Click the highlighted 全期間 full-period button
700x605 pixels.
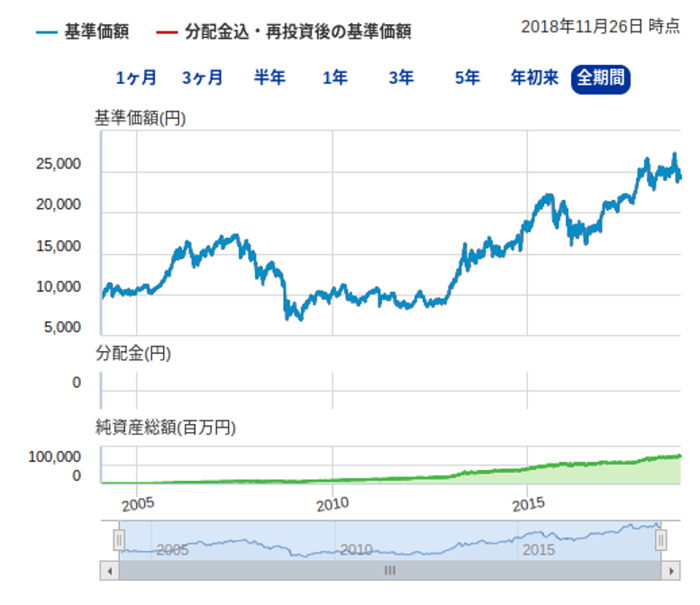pyautogui.click(x=601, y=78)
